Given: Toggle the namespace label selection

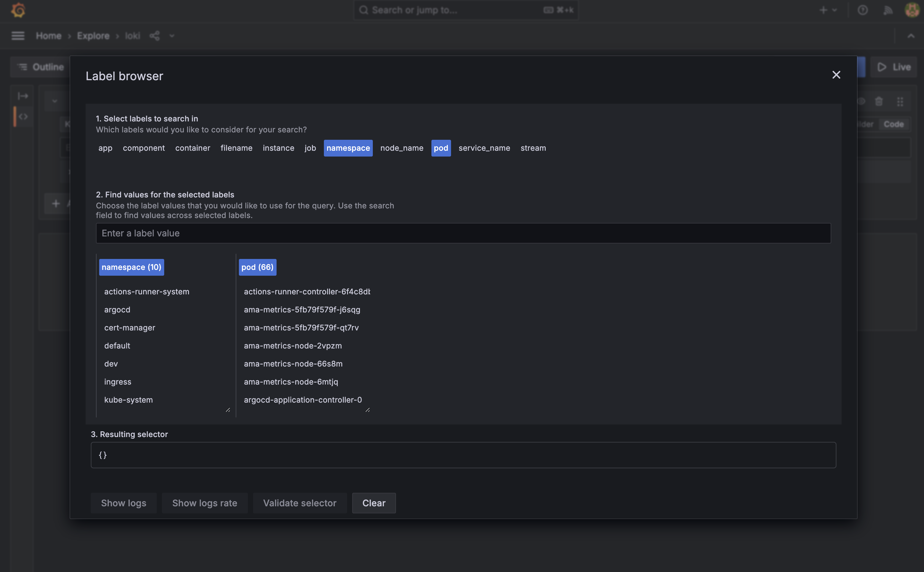Looking at the screenshot, I should pyautogui.click(x=348, y=148).
